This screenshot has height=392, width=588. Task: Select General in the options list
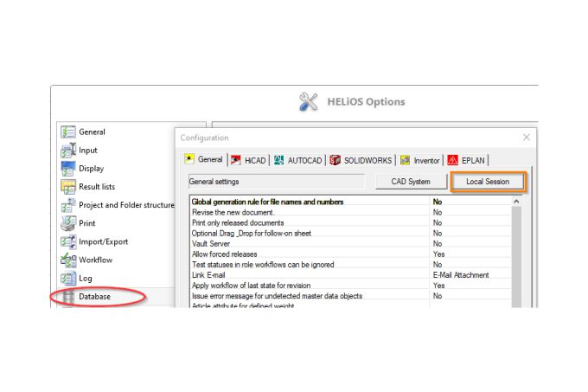(92, 132)
